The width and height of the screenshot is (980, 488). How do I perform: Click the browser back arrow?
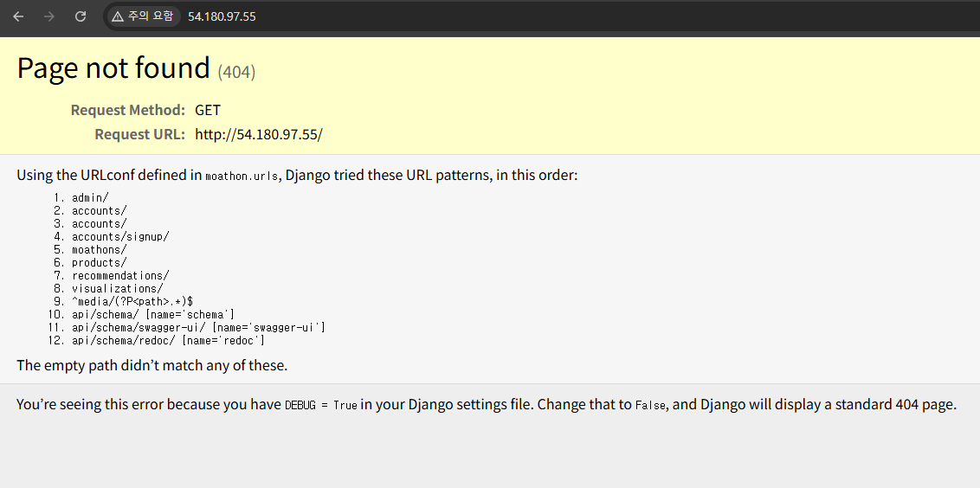18,16
